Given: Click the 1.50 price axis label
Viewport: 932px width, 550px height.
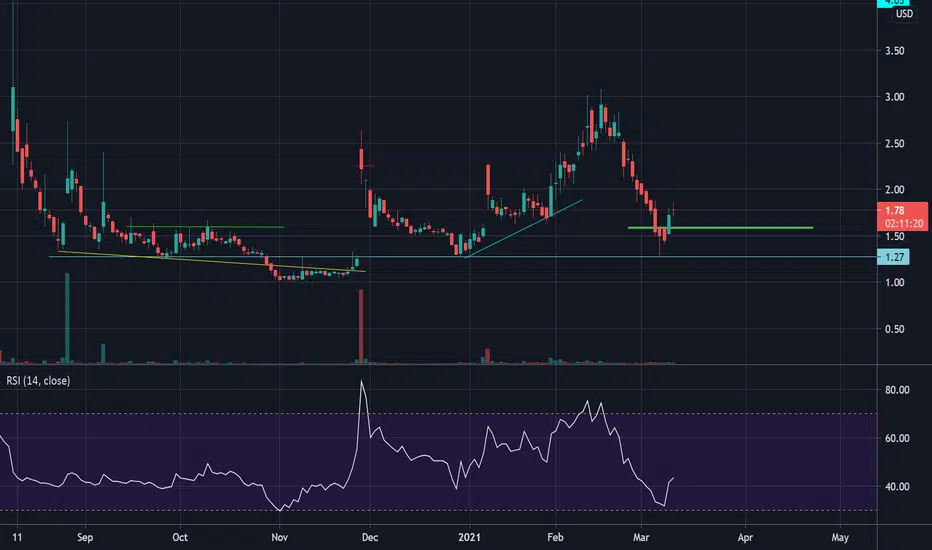Looking at the screenshot, I should click(895, 236).
